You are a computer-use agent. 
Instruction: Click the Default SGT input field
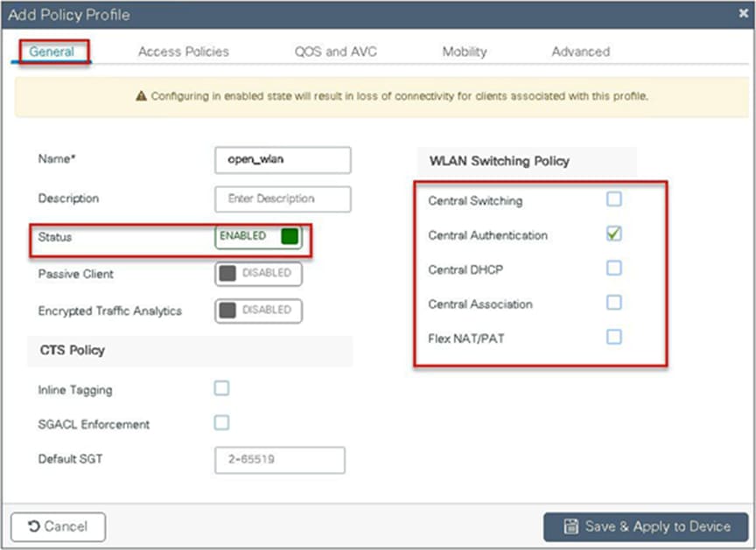[x=282, y=460]
